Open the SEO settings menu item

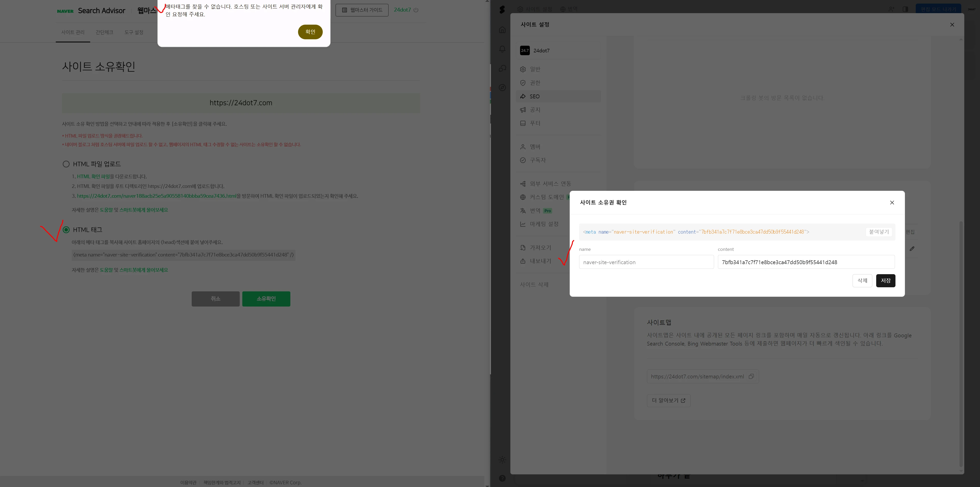coord(534,96)
